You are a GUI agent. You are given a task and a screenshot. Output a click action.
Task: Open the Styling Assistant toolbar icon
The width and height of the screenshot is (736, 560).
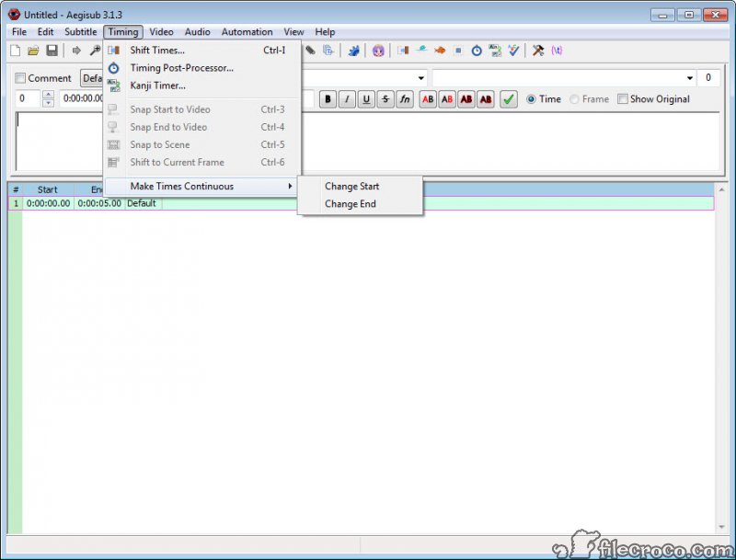421,50
